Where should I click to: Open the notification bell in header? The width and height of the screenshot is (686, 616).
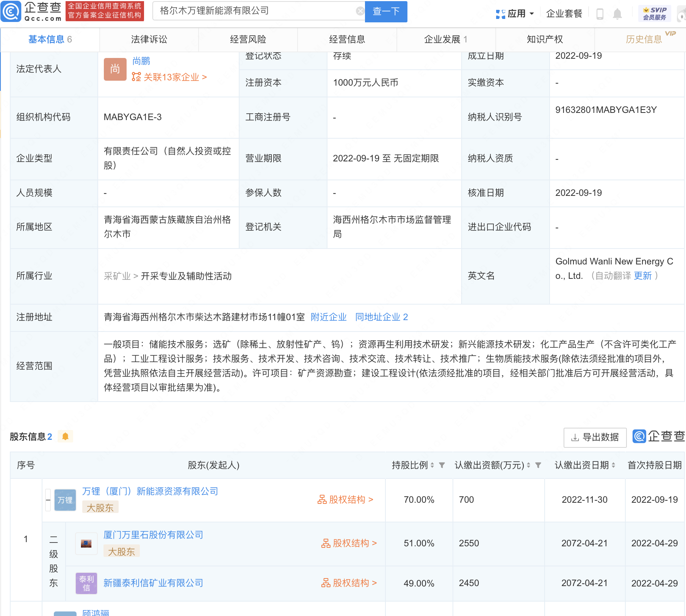tap(617, 14)
